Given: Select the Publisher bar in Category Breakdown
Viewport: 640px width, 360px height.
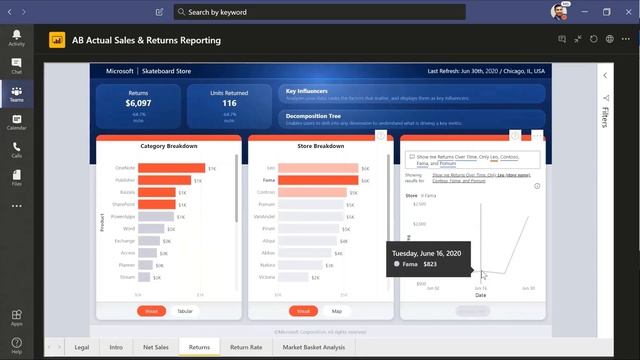Looking at the screenshot, I should (x=164, y=180).
